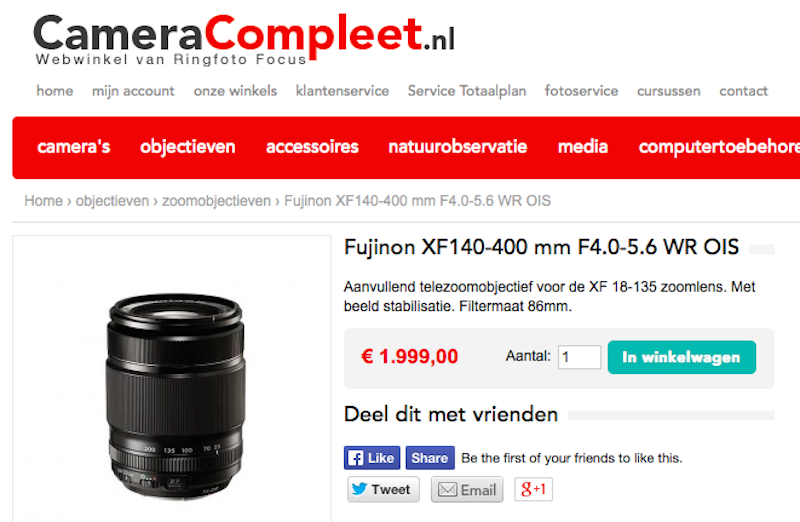Open the CameraCompleet.nl logo homepage
800x522 pixels.
(244, 38)
